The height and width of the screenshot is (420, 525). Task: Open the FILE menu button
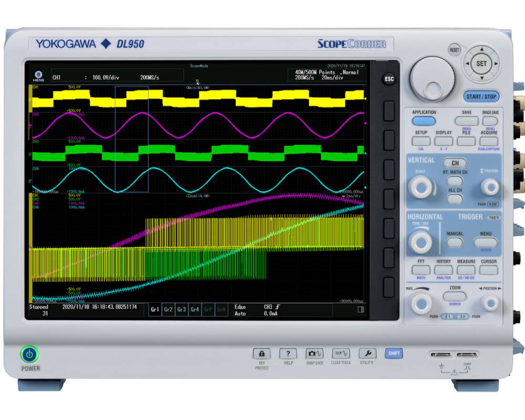(466, 141)
